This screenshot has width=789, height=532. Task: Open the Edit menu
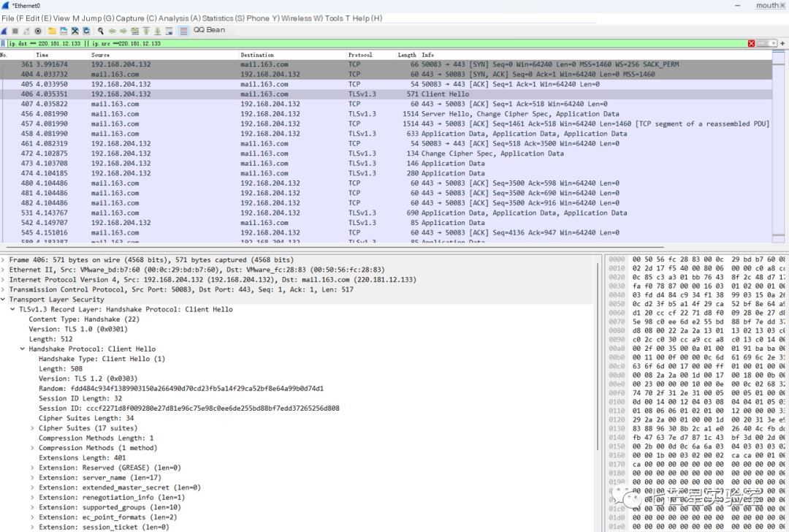[39, 18]
